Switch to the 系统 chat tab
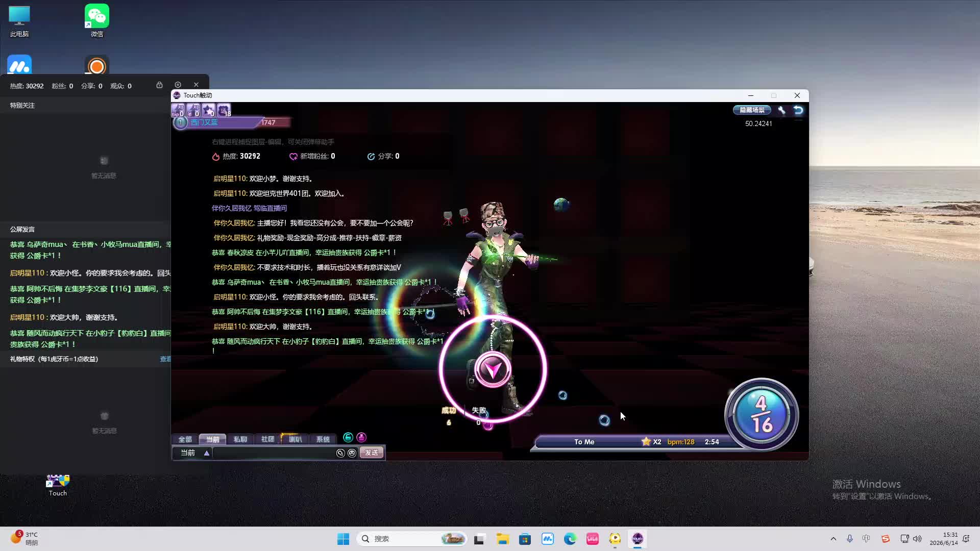The height and width of the screenshot is (551, 980). tap(323, 439)
